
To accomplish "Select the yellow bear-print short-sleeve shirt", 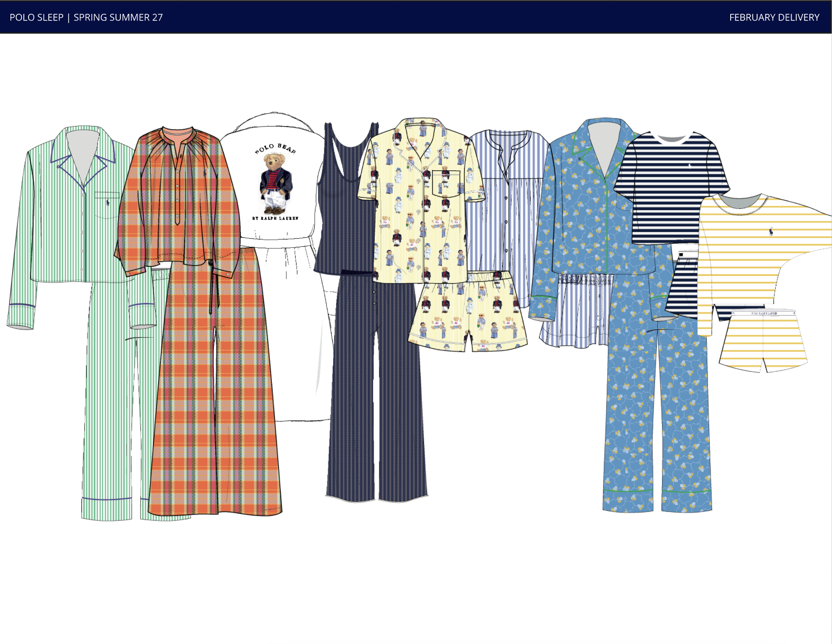I will point(421,200).
